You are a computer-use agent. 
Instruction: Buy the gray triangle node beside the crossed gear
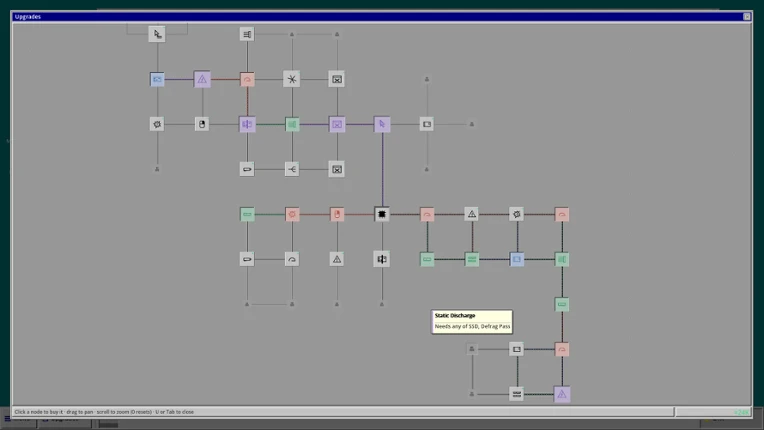[x=472, y=214]
